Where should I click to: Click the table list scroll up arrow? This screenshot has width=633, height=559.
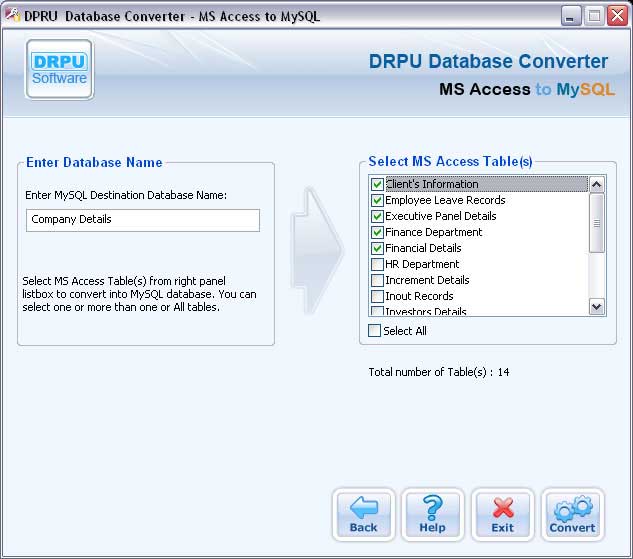point(597,184)
